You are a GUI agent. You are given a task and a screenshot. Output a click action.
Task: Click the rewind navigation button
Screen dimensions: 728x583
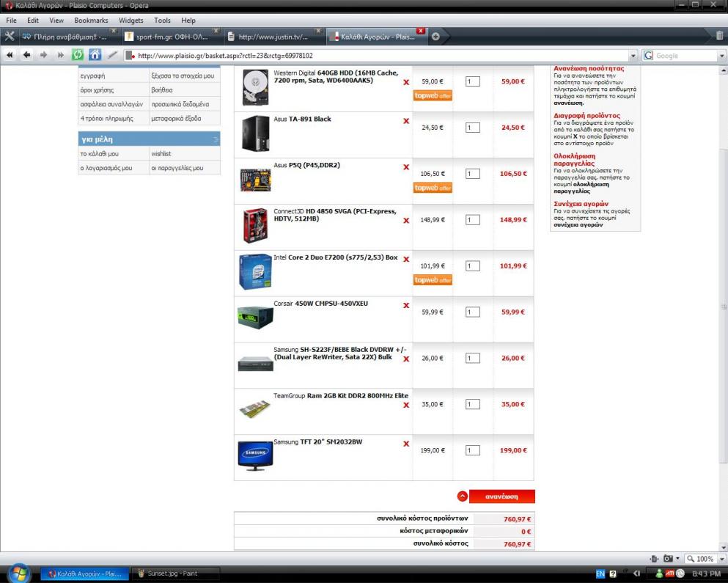point(10,55)
